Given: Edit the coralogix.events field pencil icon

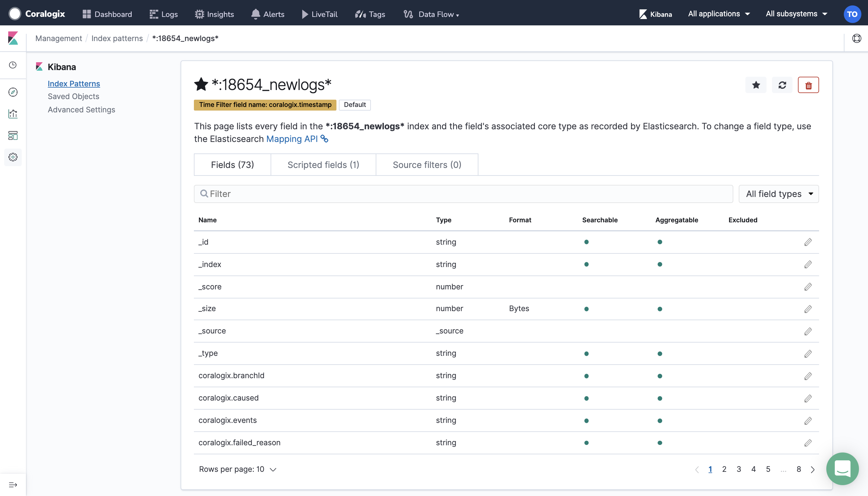Looking at the screenshot, I should click(808, 421).
